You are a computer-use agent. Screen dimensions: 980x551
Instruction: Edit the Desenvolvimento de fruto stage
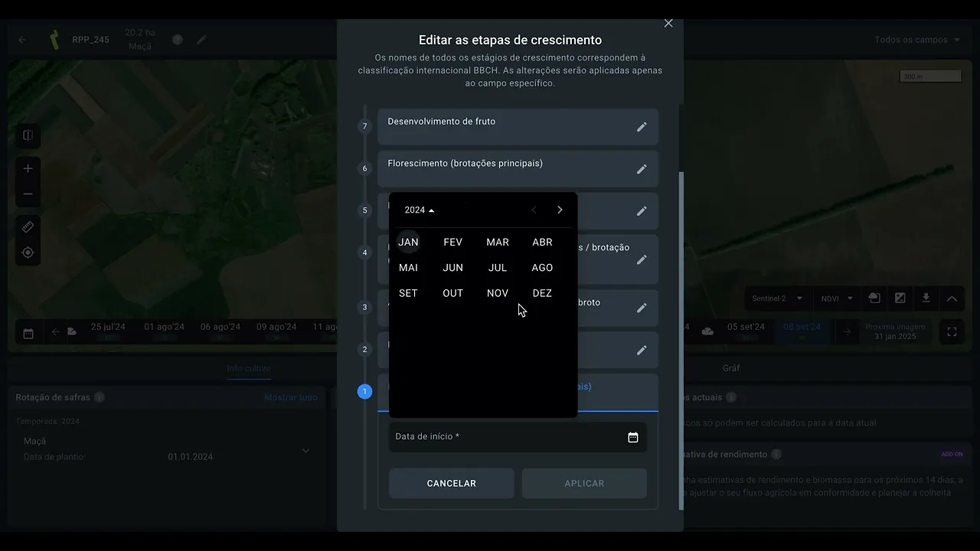click(642, 127)
